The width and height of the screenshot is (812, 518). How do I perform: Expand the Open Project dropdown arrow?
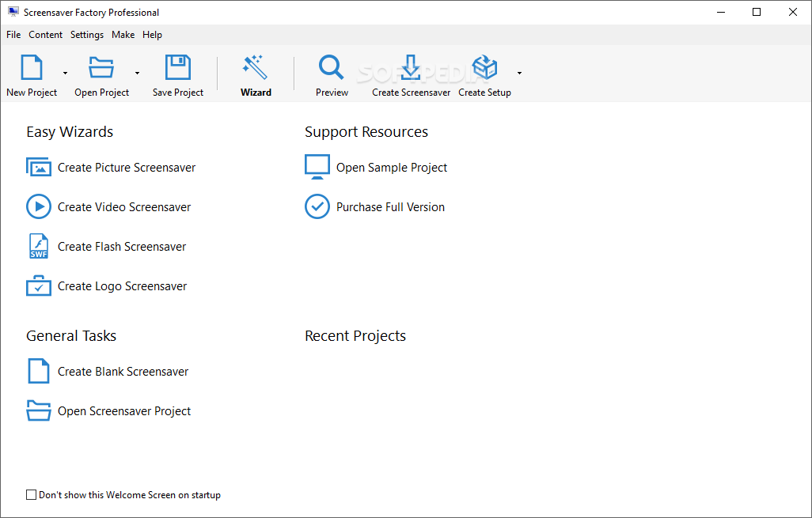137,73
